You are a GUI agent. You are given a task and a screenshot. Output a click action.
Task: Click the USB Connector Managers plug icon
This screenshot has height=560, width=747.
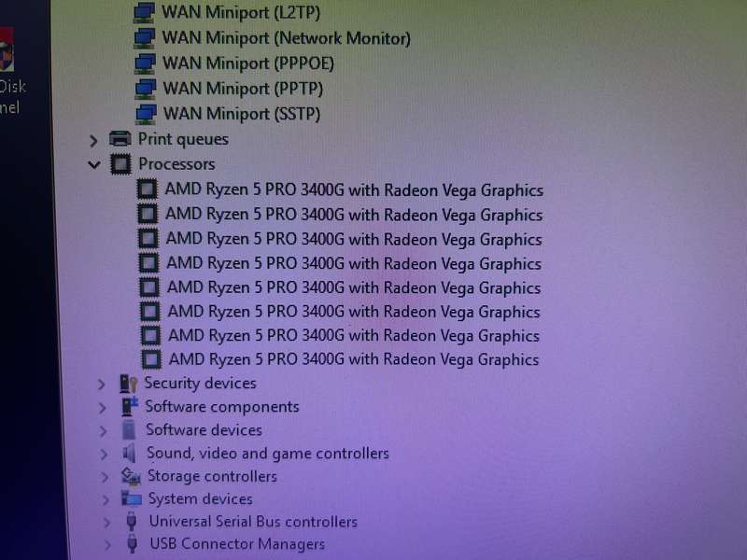pos(133,544)
